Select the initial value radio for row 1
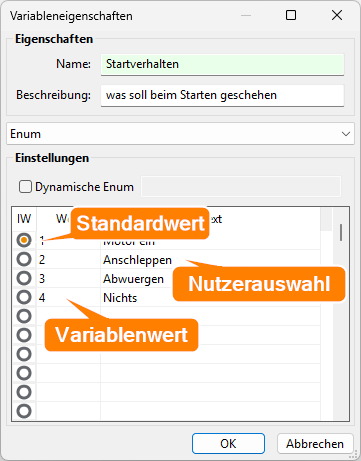Image resolution: width=361 pixels, height=461 pixels. coord(24,240)
